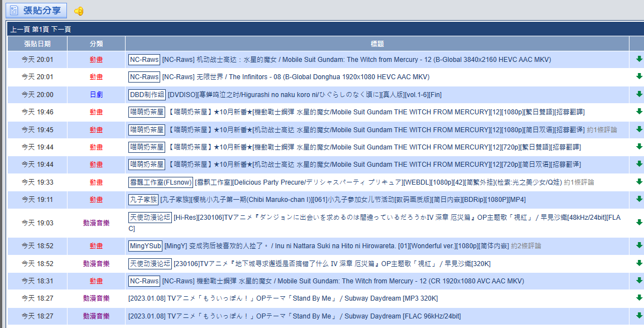Download the Gundam B-Global 3840x2160 torrent arrow
644x328 pixels.
pos(639,59)
